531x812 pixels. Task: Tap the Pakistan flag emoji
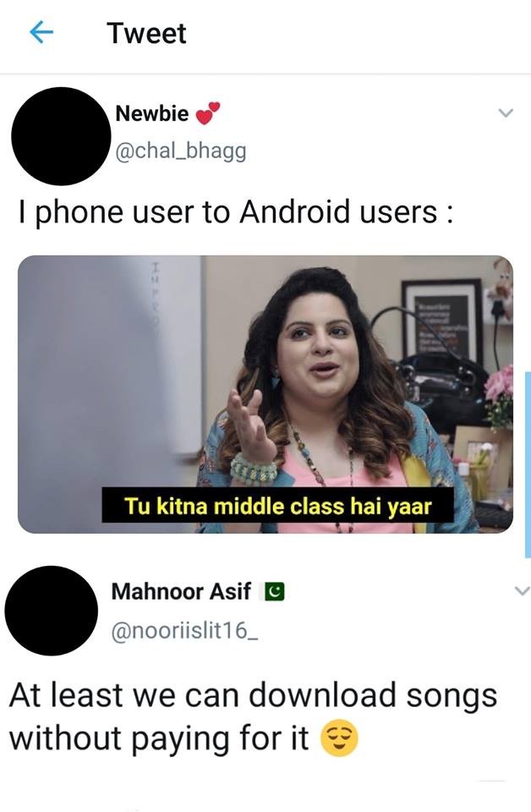point(274,591)
